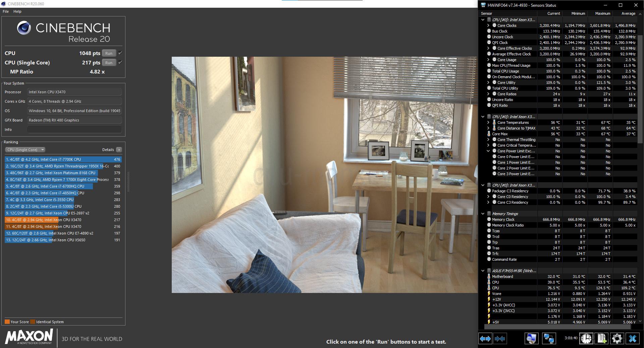Click the circle icon beside Command Rate

pos(489,259)
